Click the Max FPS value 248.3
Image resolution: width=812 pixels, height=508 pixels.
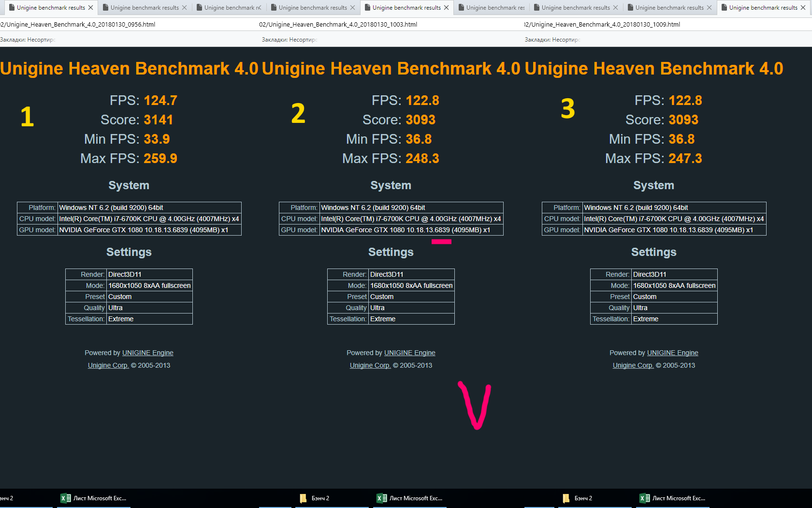coord(422,159)
